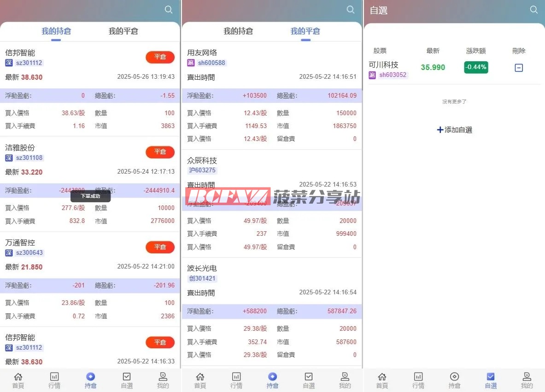Click search icon on the middle 我的平倉 screen

tap(351, 10)
